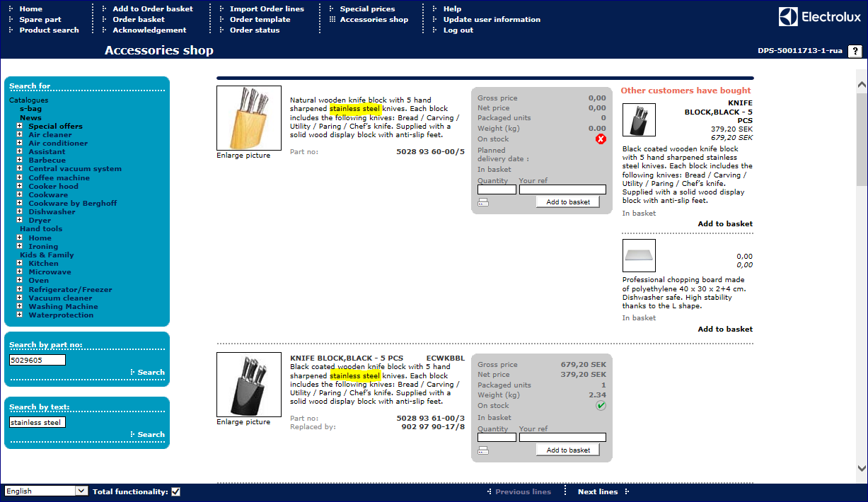Screen dimensions: 868x502
Task: Open black knife block product thumbnail
Action: pos(249,385)
